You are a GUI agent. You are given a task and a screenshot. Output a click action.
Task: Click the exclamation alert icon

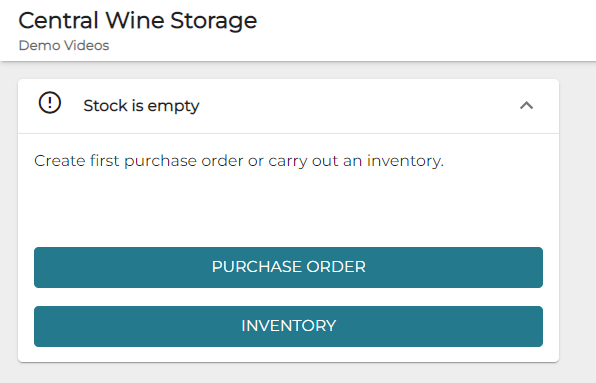tap(50, 103)
